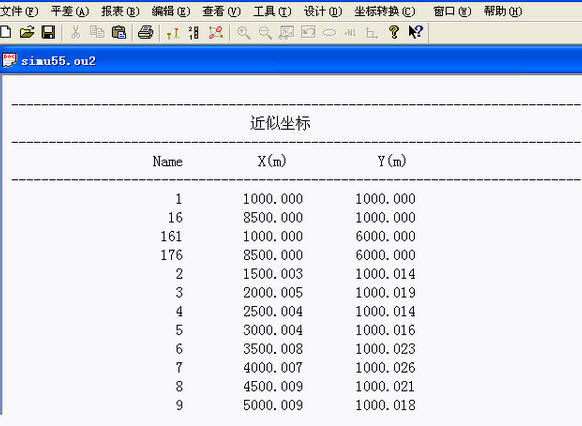Print with the printer icon
The image size is (582, 426).
[x=146, y=33]
